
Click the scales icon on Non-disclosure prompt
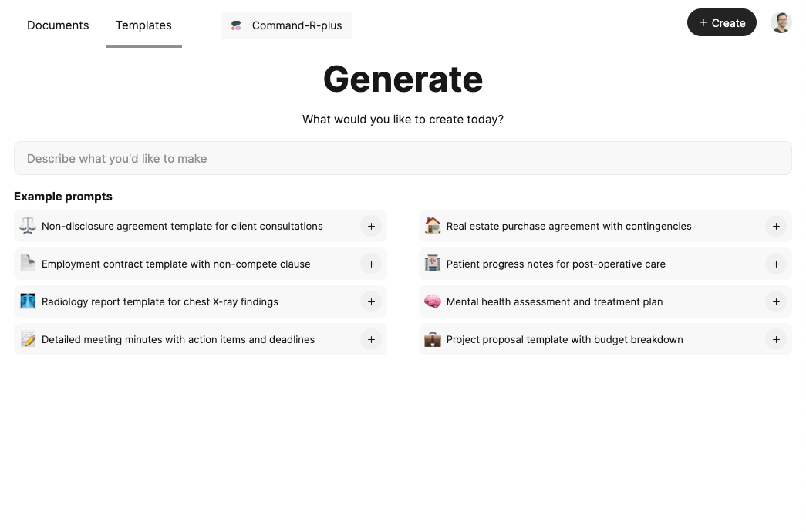tap(28, 226)
